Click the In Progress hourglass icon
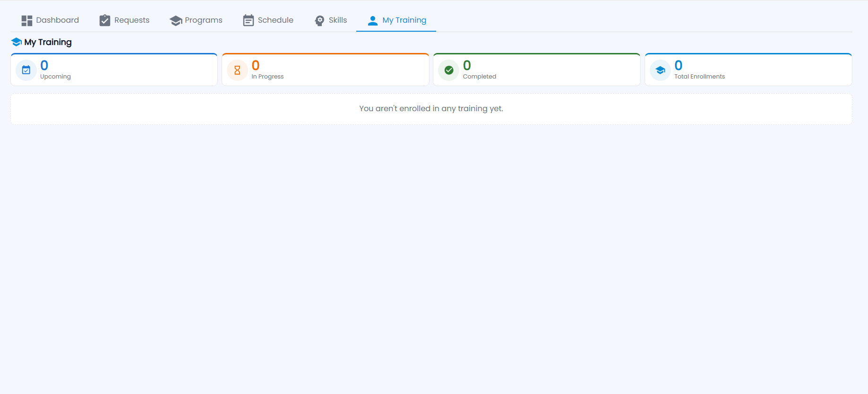Image resolution: width=868 pixels, height=394 pixels. 238,70
